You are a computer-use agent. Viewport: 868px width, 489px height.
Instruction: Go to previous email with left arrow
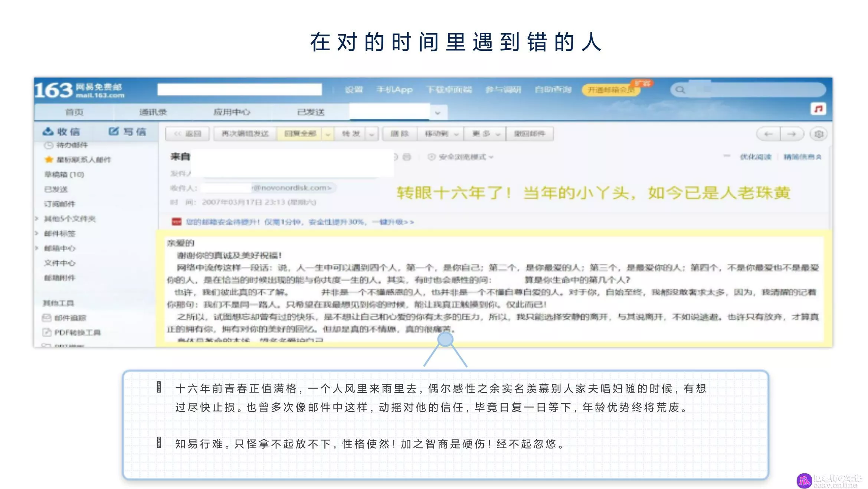[x=768, y=134]
